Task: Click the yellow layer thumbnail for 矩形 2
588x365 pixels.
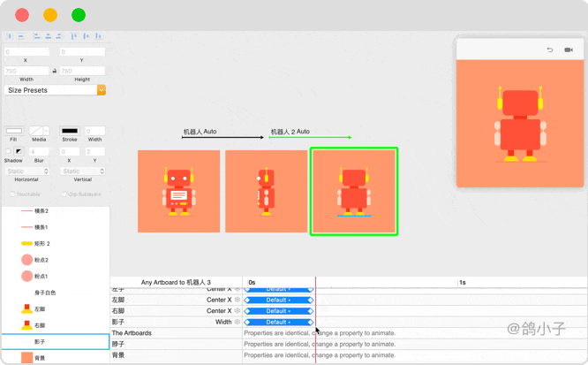Action: (x=27, y=243)
